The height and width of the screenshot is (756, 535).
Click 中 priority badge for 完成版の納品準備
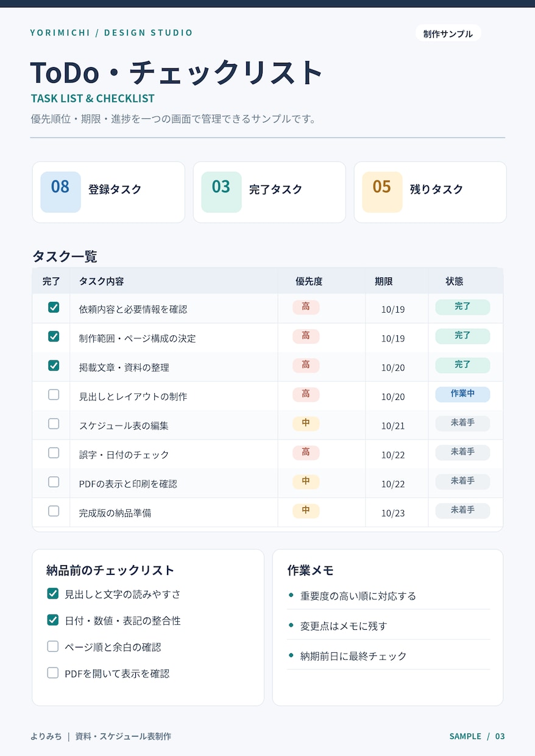tap(306, 510)
